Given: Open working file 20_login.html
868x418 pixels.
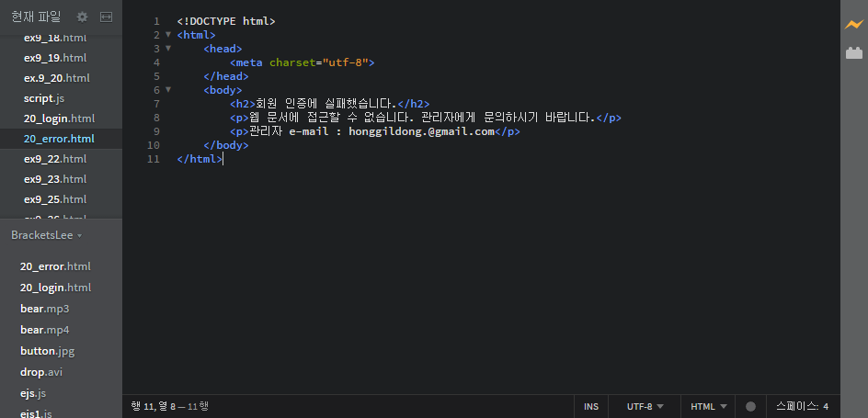Looking at the screenshot, I should (x=61, y=119).
